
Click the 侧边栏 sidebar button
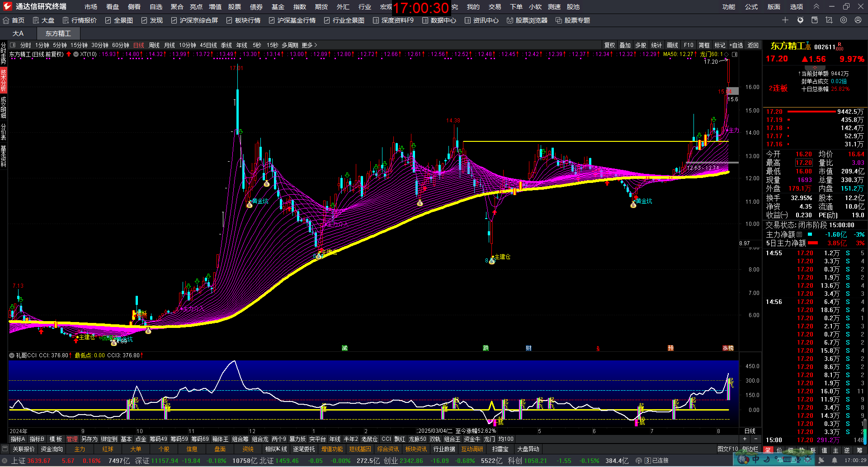coord(750,449)
